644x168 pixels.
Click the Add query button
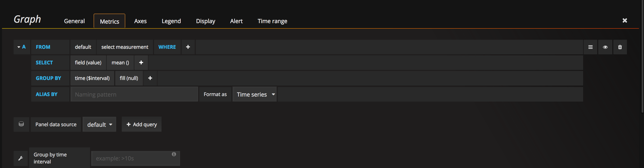[142, 124]
